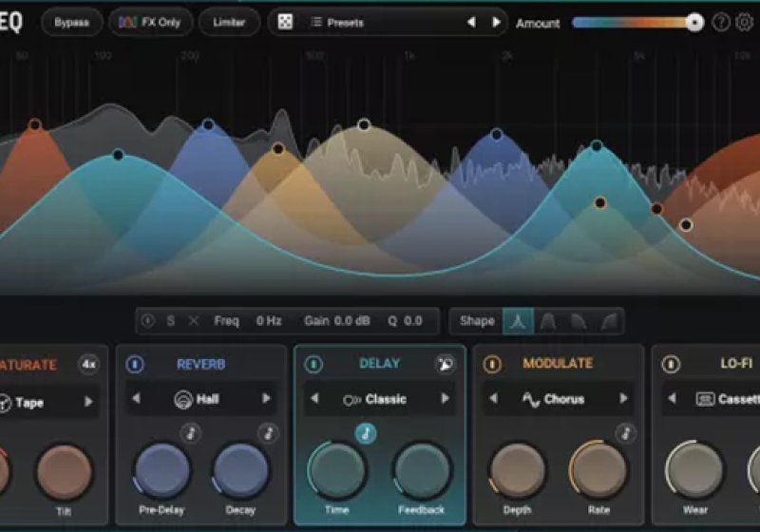This screenshot has width=760, height=532.
Task: Go to next Saturate type after Tape
Action: tap(88, 402)
